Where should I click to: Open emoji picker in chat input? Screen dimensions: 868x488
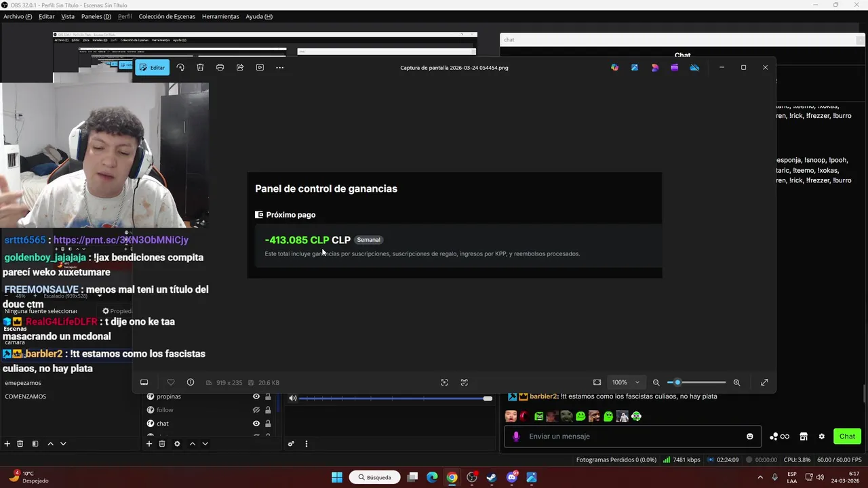coord(750,436)
